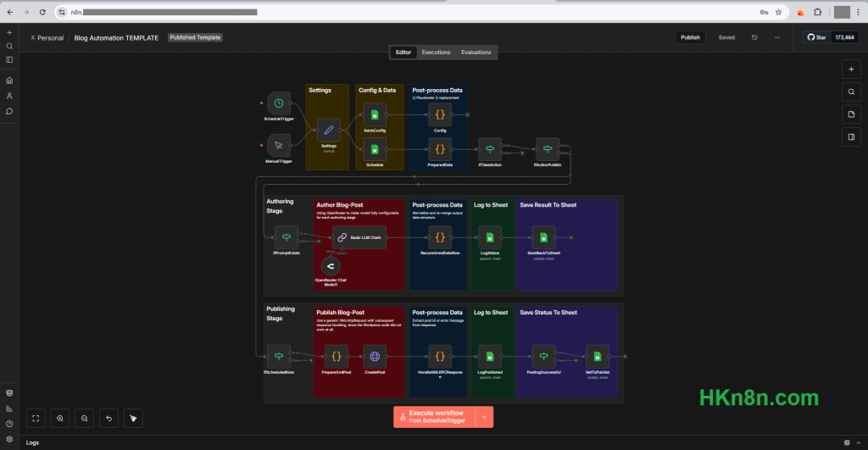868x450 pixels.
Task: Open the three-dot more options menu
Action: coord(776,37)
